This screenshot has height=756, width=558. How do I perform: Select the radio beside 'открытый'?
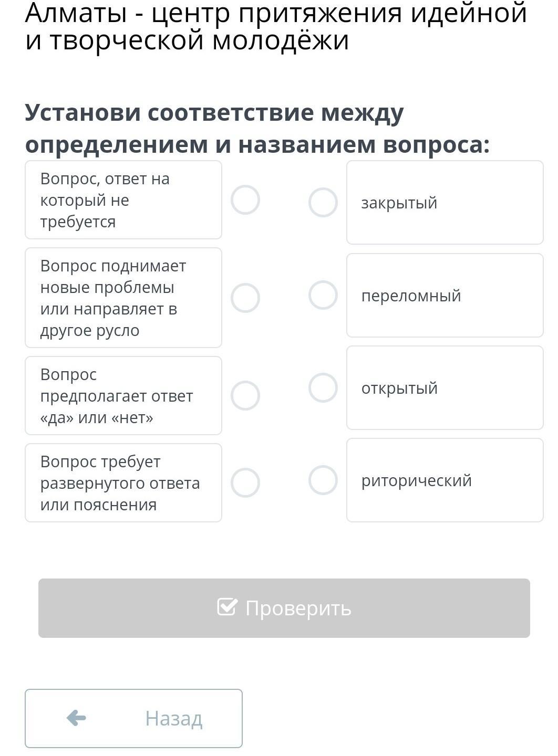click(x=323, y=387)
